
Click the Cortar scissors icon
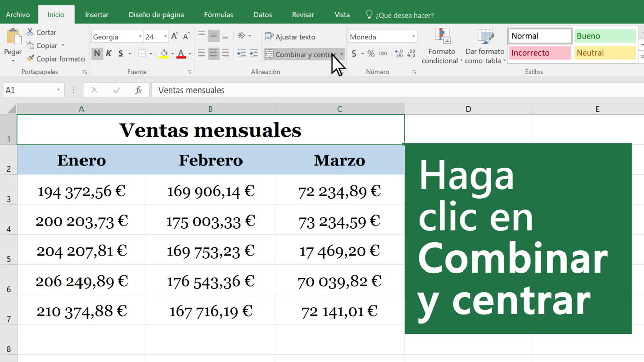point(30,32)
